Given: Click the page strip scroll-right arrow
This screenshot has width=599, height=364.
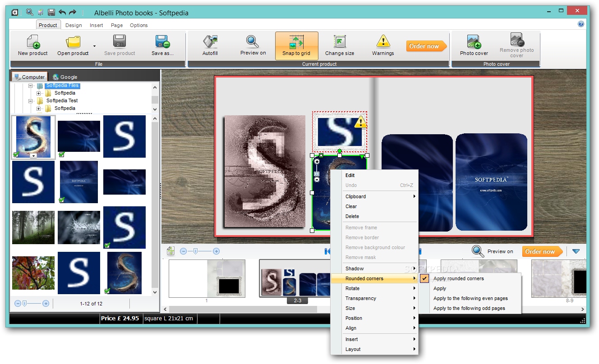Looking at the screenshot, I should click(582, 309).
